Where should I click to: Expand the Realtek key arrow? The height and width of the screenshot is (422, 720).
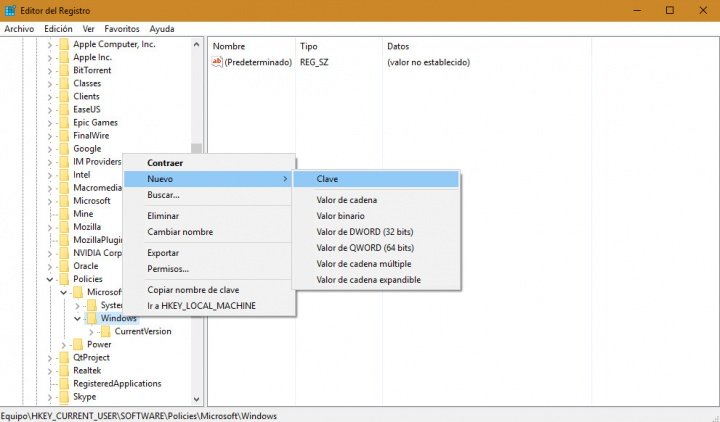[x=50, y=371]
